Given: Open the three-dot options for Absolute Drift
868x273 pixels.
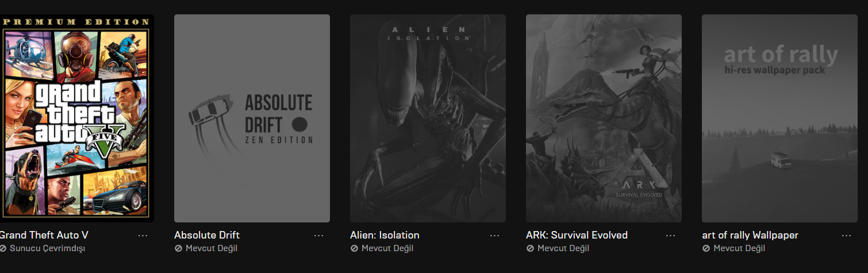Looking at the screenshot, I should coord(318,236).
